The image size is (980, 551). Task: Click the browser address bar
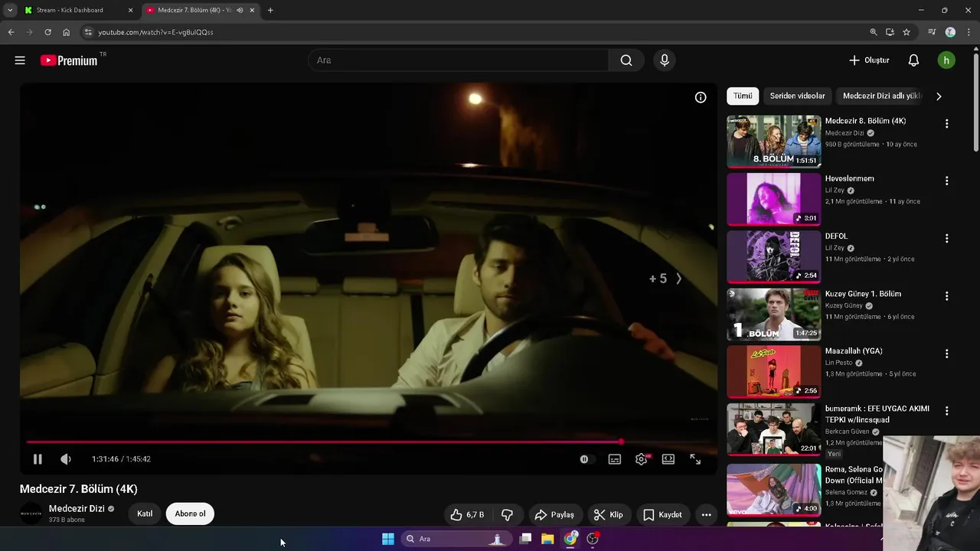point(475,32)
